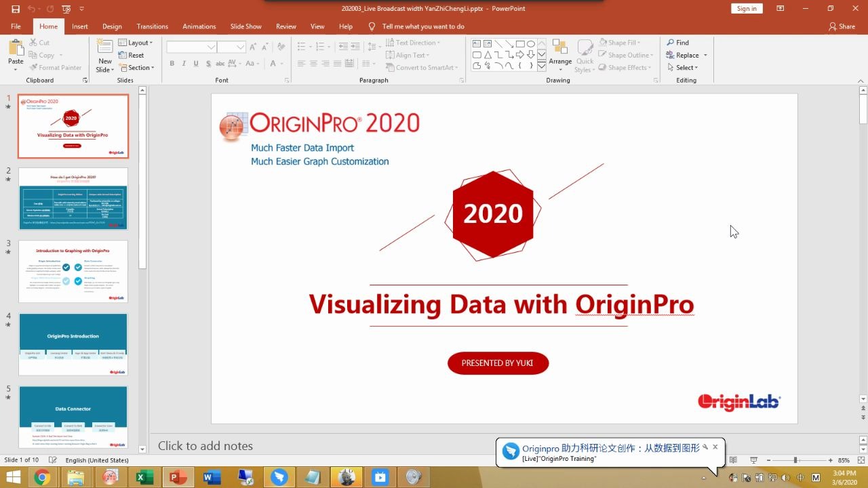Open Font size combo box
This screenshot has height=488, width=868.
coord(231,47)
